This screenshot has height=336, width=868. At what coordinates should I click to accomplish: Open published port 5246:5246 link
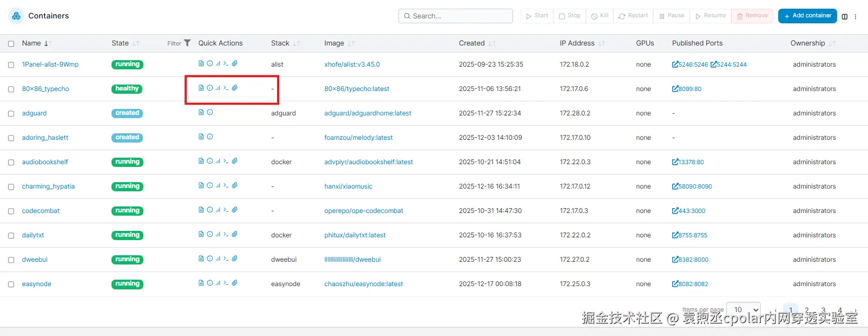coord(690,64)
